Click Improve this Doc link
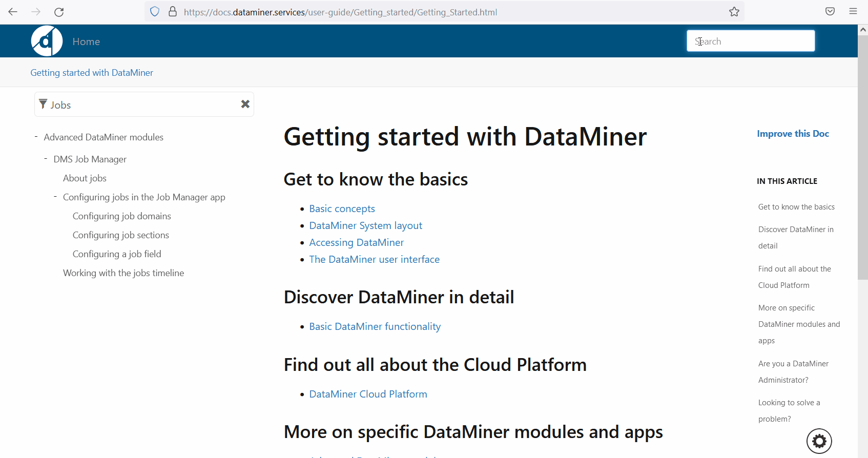Screen dimensions: 868x458 (793, 134)
